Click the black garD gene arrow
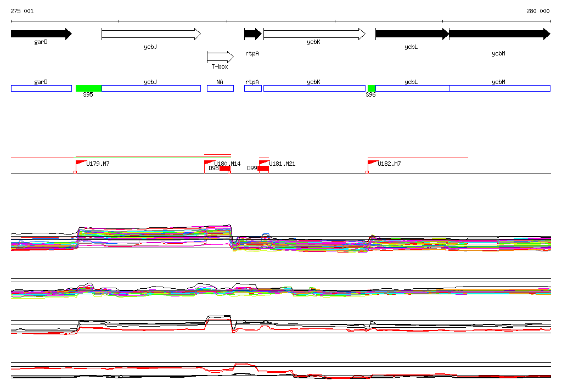Image resolution: width=562 pixels, height=392 pixels. pos(41,34)
